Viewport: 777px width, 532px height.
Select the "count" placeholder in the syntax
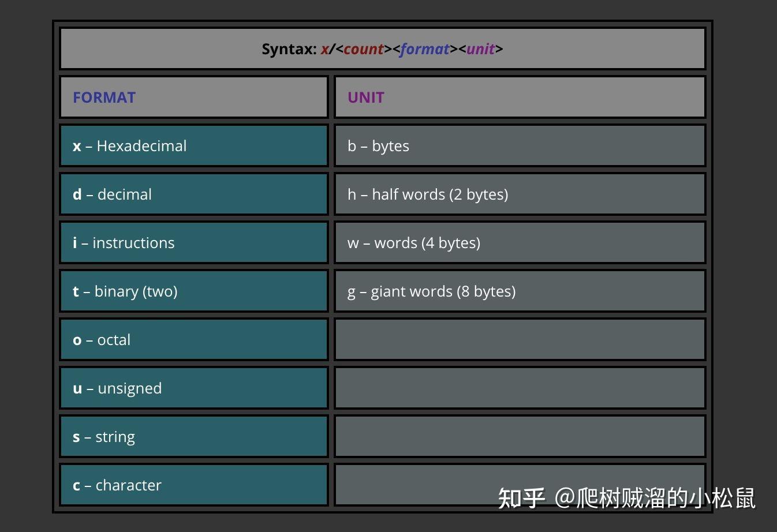tap(363, 49)
